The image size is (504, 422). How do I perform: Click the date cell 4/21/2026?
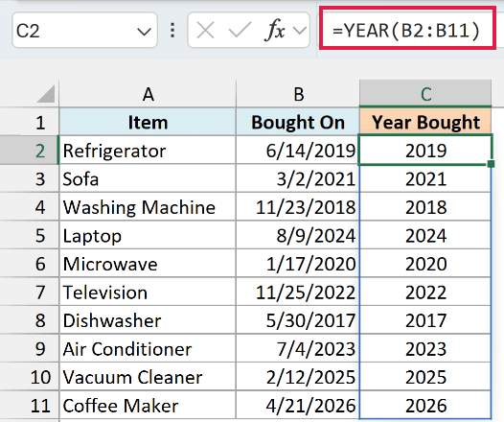pyautogui.click(x=298, y=406)
